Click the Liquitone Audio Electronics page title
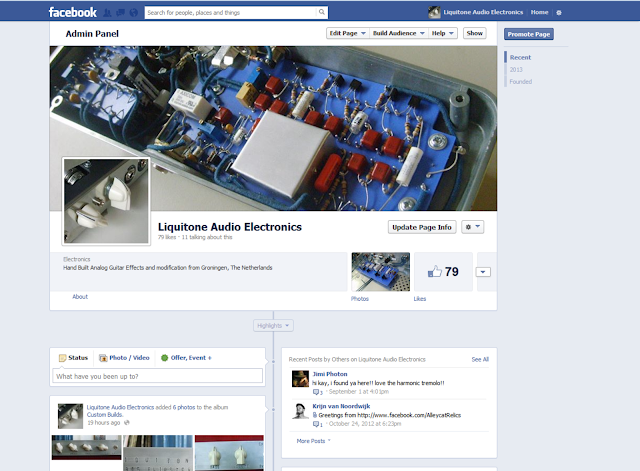Screen dimensions: 640x471 click(x=230, y=227)
